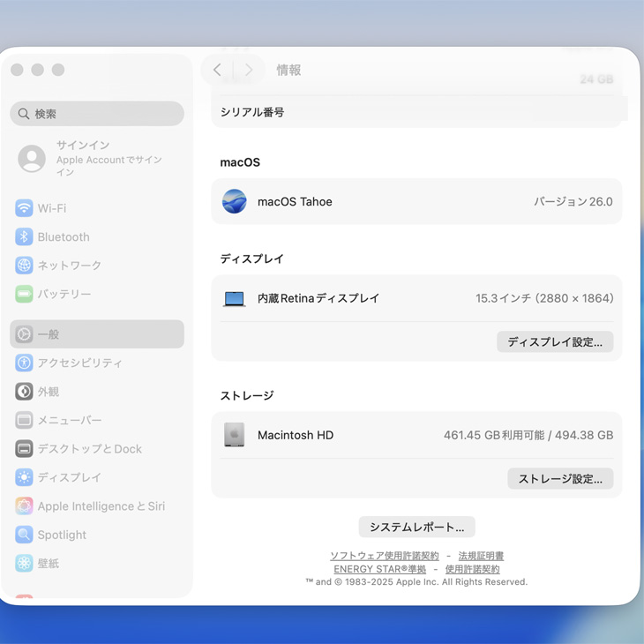Open Bluetooth settings icon
644x644 pixels.
point(24,236)
